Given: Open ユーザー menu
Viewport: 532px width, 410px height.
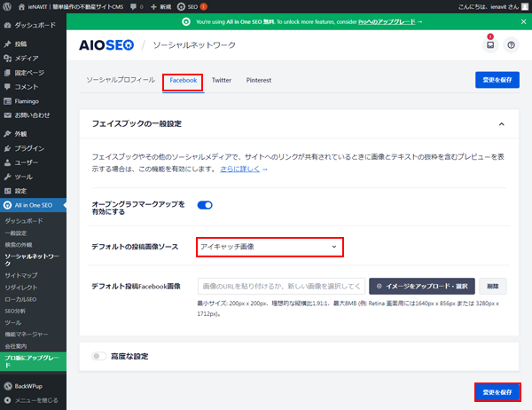Looking at the screenshot, I should (34, 162).
